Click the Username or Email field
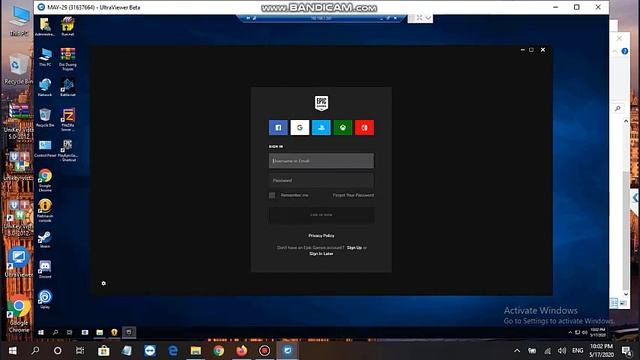Viewport: 640px width, 360px height. [321, 161]
